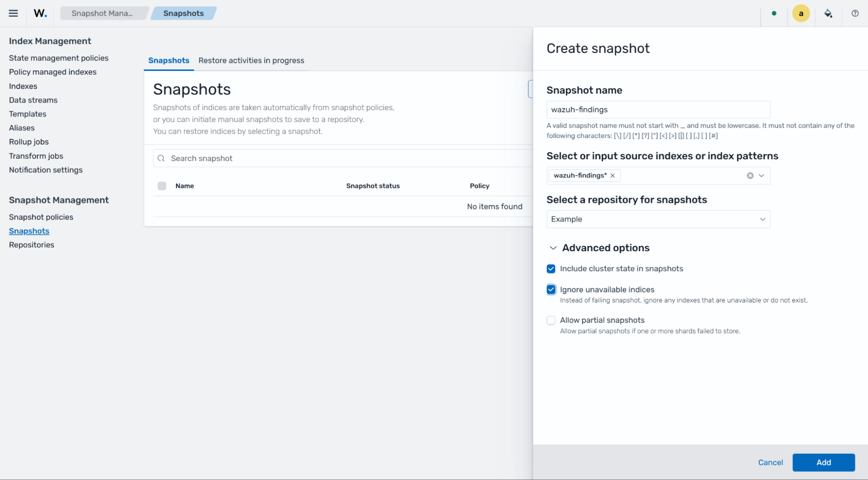Screen dimensions: 868x480
Task: Click the source indexes combo box field
Action: [658, 176]
